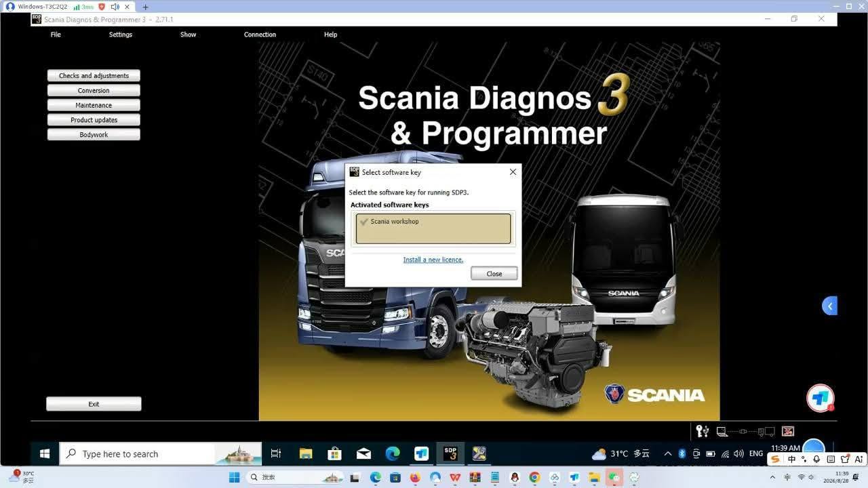
Task: Open the wrench tool app on remote taskbar
Action: 479,453
